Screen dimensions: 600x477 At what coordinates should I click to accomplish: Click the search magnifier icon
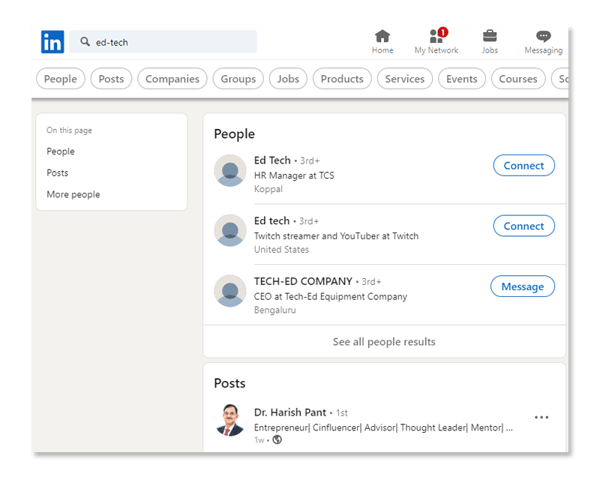click(85, 42)
